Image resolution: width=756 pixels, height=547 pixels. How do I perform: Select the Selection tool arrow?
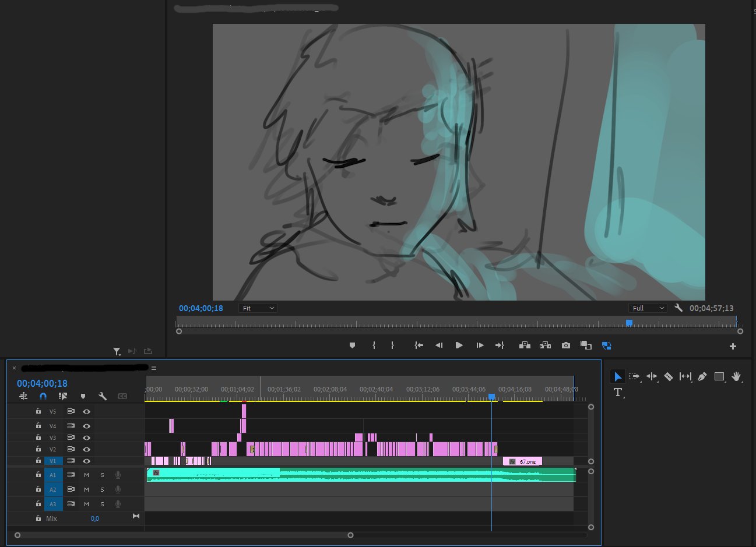(x=618, y=377)
